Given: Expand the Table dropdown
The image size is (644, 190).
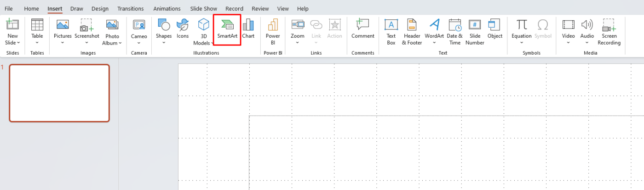Looking at the screenshot, I should (x=37, y=43).
